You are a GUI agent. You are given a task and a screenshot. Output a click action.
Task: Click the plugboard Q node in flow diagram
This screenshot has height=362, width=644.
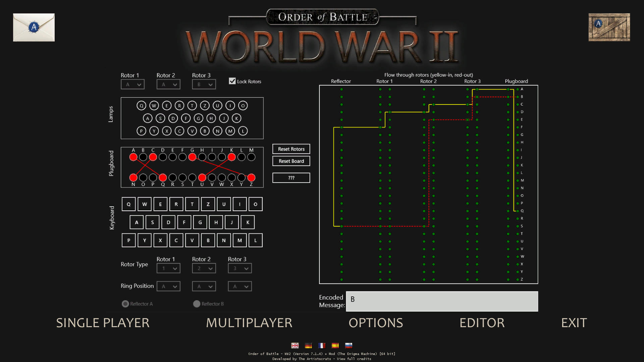pos(518,211)
